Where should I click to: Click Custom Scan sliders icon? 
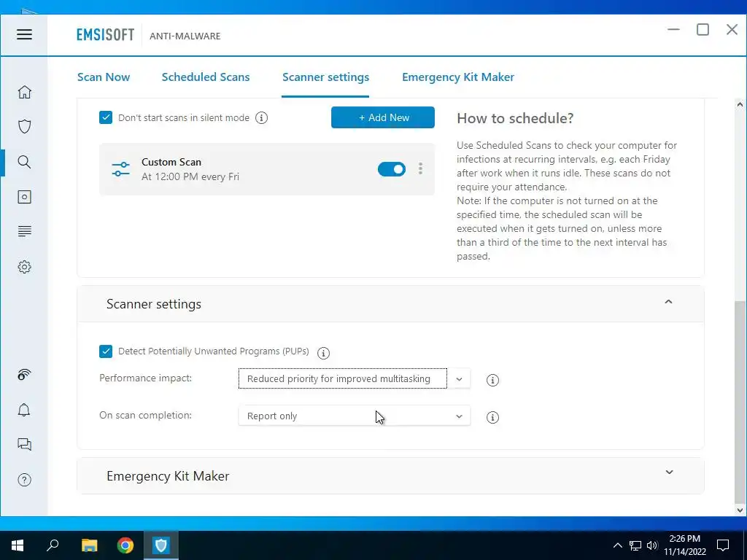[120, 169]
